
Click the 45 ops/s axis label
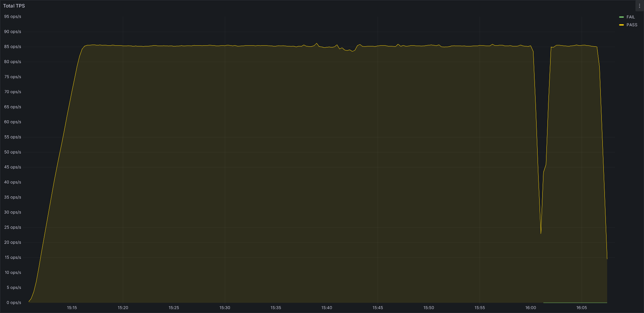(x=13, y=167)
